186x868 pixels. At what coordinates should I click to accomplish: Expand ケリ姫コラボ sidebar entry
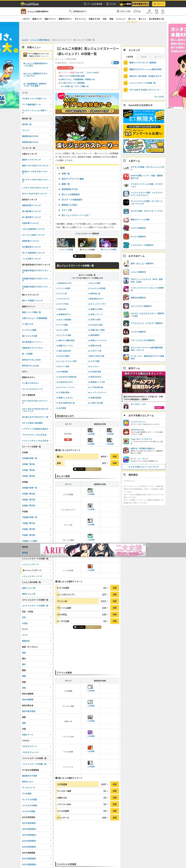(37, 324)
